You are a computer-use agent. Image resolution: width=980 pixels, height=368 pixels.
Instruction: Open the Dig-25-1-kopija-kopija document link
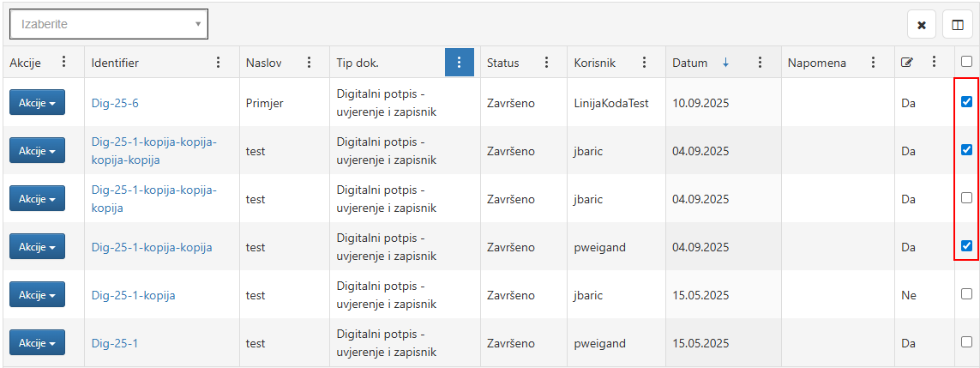pos(152,247)
